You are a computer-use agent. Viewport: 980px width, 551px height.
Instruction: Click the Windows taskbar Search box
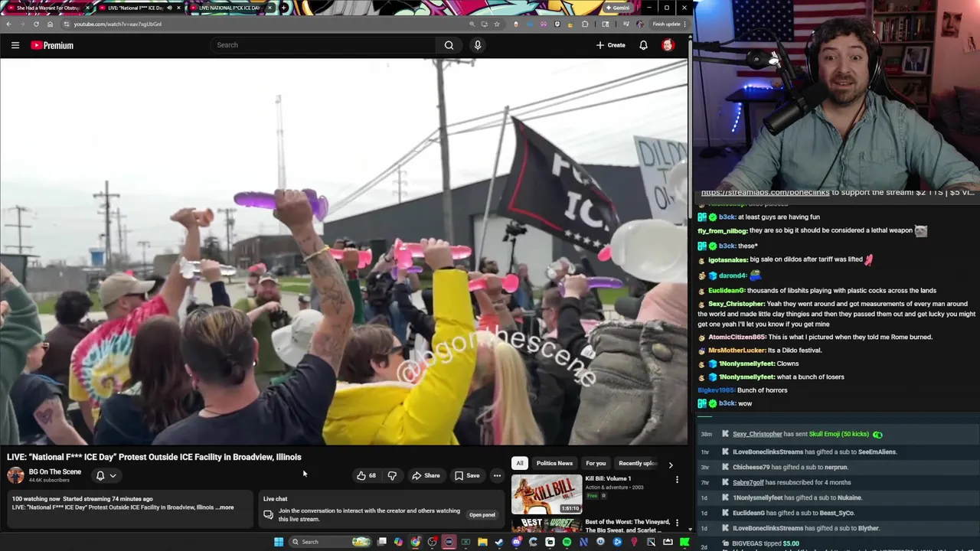[332, 542]
